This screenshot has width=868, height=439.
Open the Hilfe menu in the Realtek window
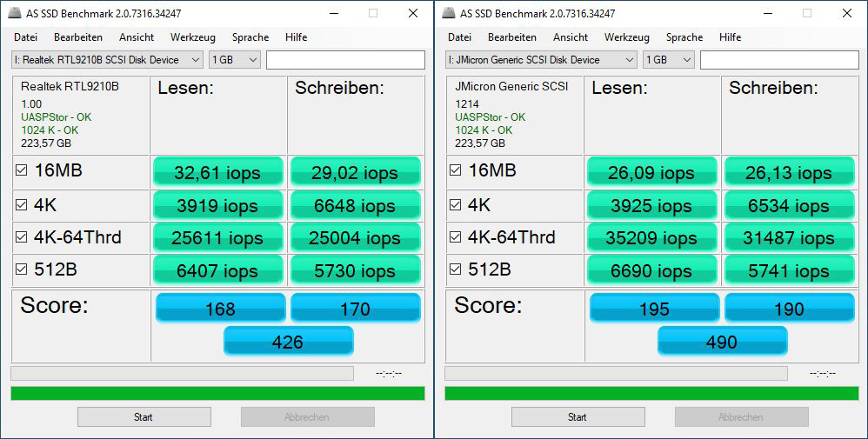[297, 37]
